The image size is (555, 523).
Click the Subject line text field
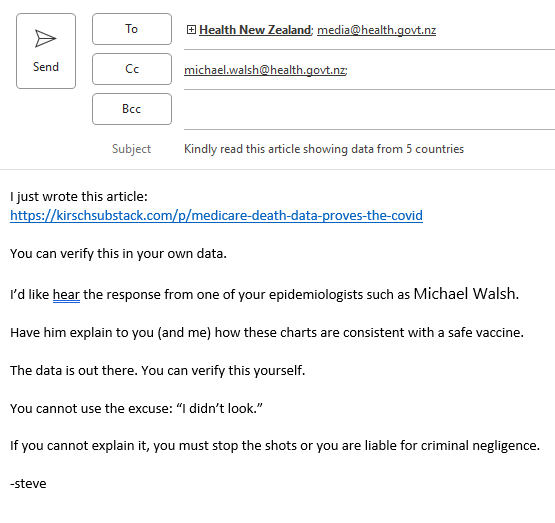click(x=368, y=149)
